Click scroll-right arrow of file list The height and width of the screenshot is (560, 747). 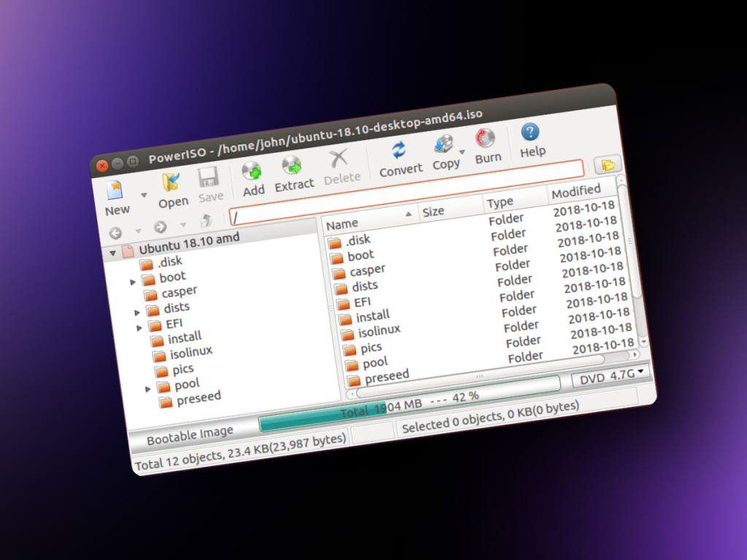(634, 354)
